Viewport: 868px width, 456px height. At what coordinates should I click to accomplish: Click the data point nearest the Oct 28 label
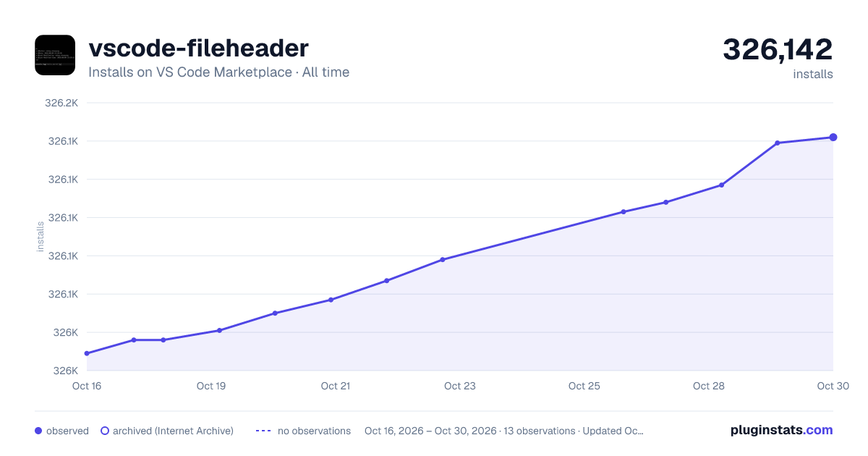tap(721, 185)
